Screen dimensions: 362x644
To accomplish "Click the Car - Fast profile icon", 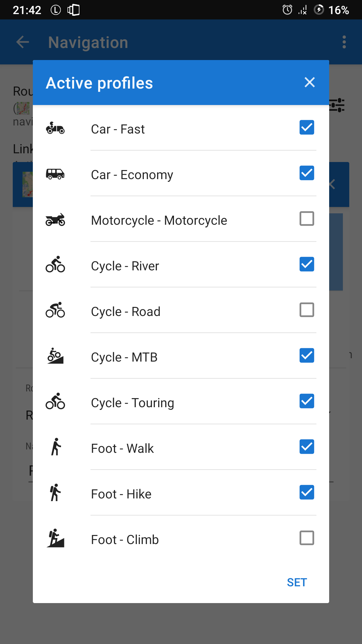I will click(x=55, y=128).
